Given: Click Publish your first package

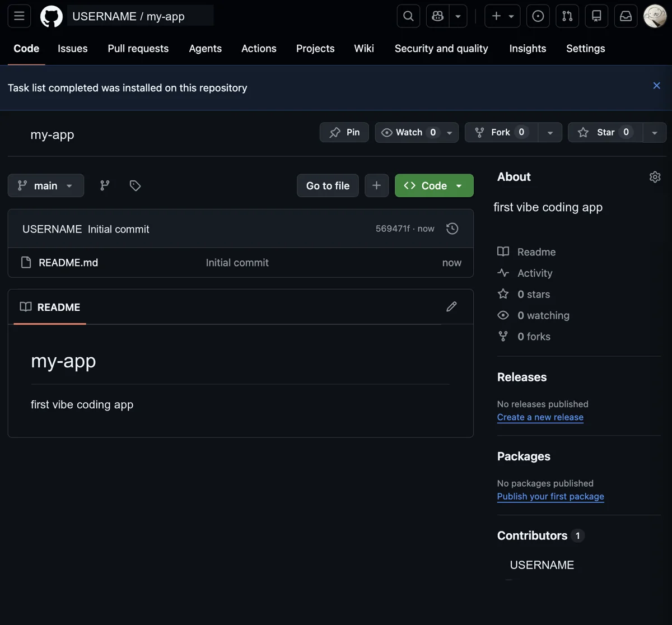Looking at the screenshot, I should (x=550, y=496).
